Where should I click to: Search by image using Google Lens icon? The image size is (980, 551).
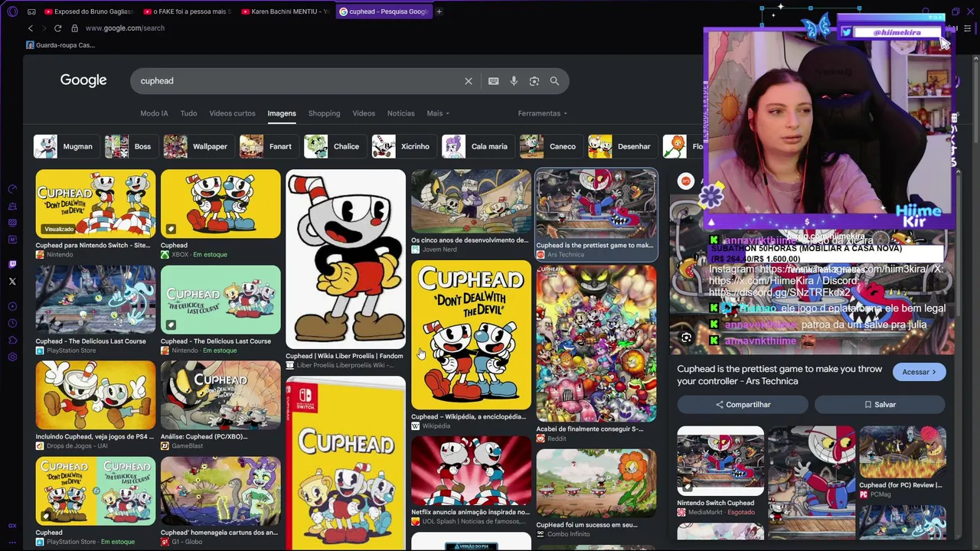(x=534, y=81)
